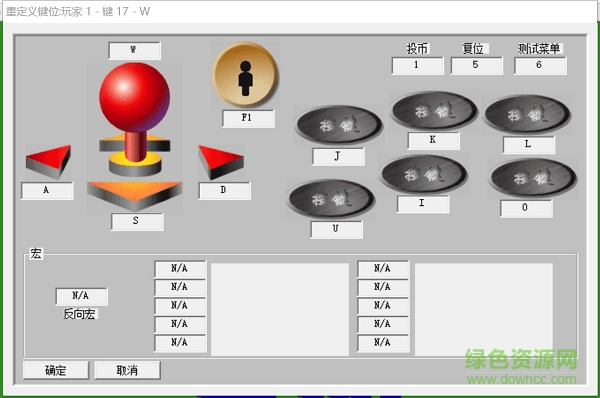Select first N/A macro field in left column
600x398 pixels.
pyautogui.click(x=180, y=269)
